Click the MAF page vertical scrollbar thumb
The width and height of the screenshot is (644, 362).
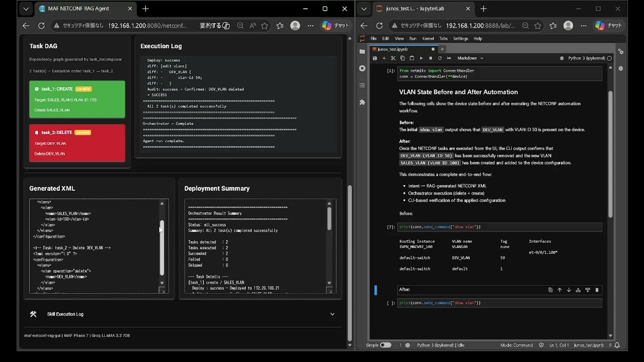350,263
